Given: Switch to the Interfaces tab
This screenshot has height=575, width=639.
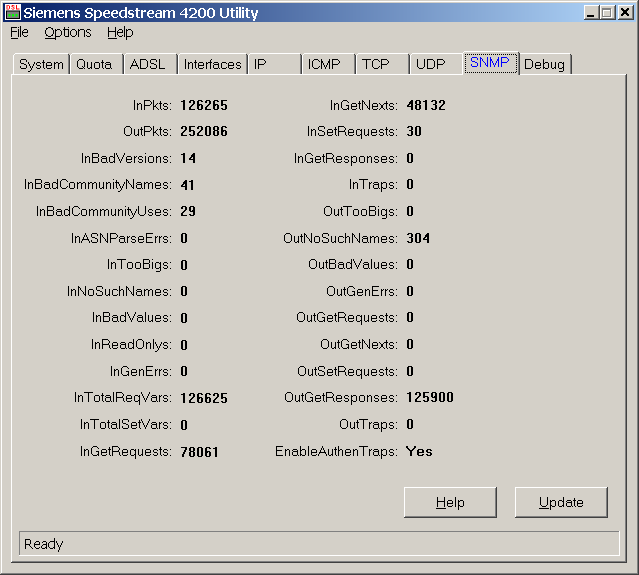Looking at the screenshot, I should pyautogui.click(x=212, y=64).
